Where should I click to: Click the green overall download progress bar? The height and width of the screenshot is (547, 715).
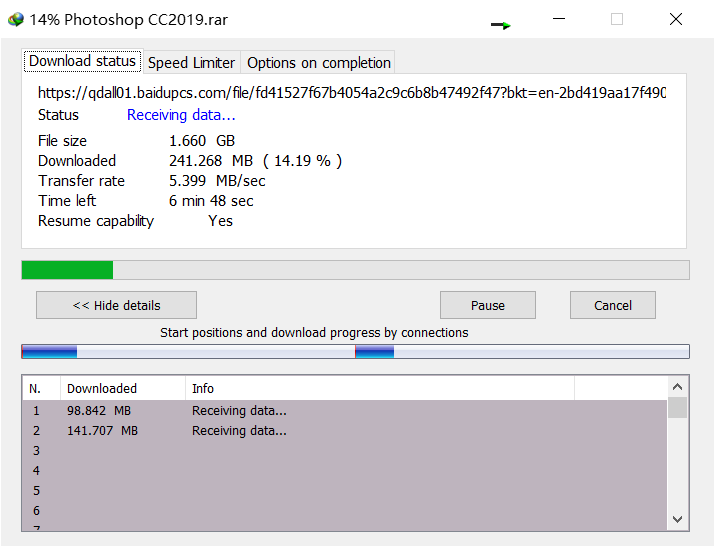coord(355,270)
